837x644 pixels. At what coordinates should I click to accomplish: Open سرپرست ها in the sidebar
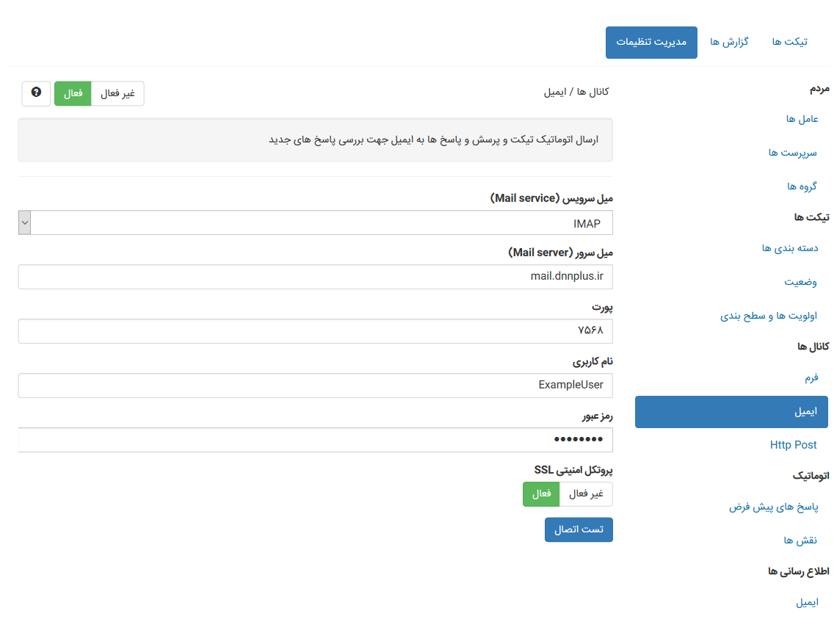point(792,153)
